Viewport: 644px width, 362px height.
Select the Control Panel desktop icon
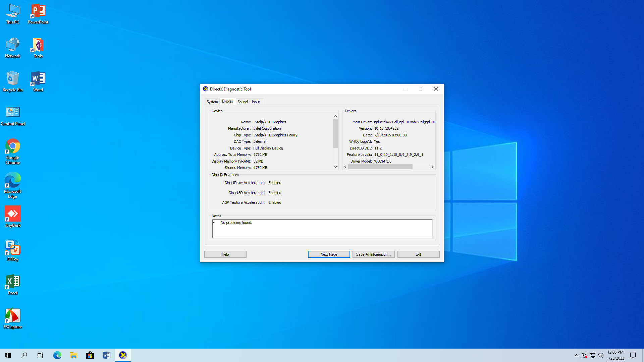13,115
